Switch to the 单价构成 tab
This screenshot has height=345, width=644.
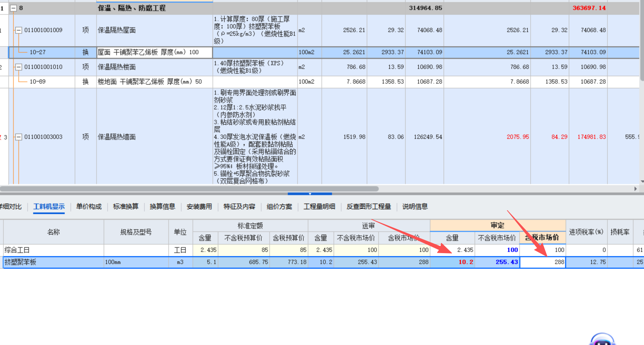pyautogui.click(x=88, y=207)
